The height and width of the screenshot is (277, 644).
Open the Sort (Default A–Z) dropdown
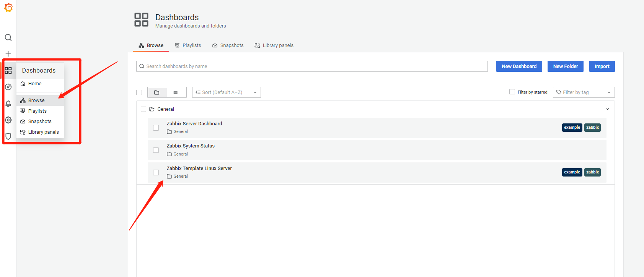coord(227,92)
